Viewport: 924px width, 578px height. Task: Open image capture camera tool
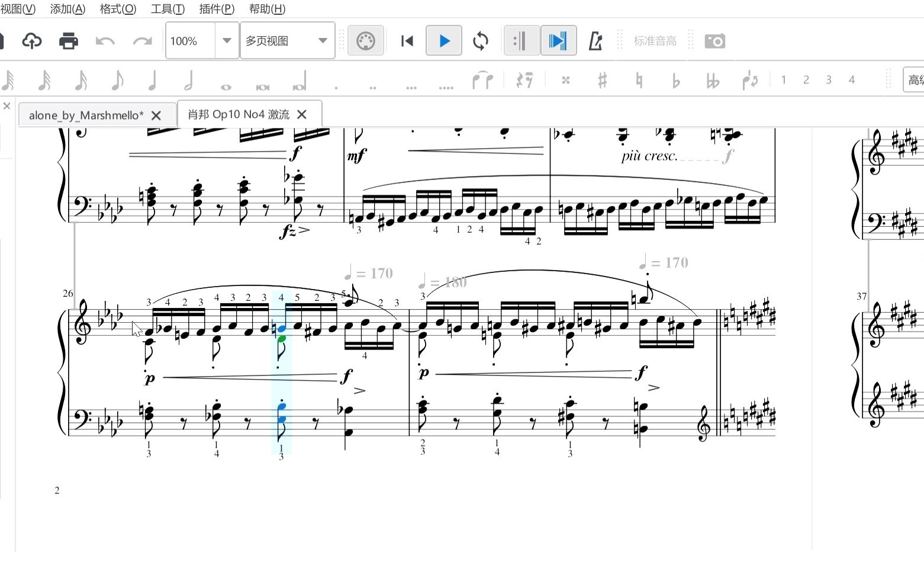click(x=715, y=41)
